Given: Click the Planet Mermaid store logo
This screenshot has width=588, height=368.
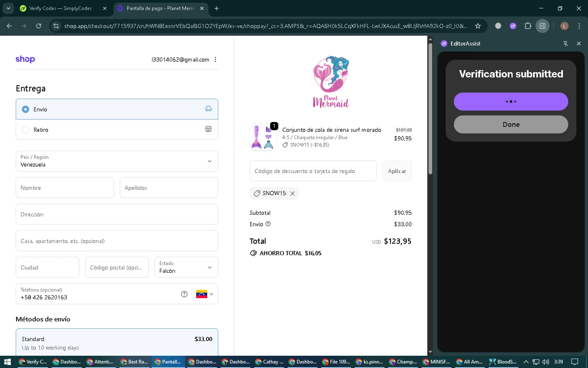Looking at the screenshot, I should point(331,82).
